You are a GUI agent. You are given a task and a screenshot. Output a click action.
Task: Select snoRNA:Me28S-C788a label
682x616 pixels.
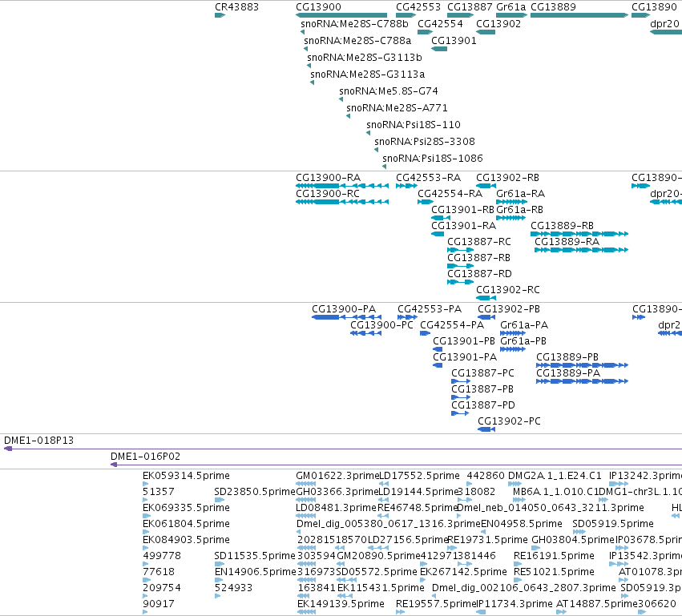click(x=357, y=40)
